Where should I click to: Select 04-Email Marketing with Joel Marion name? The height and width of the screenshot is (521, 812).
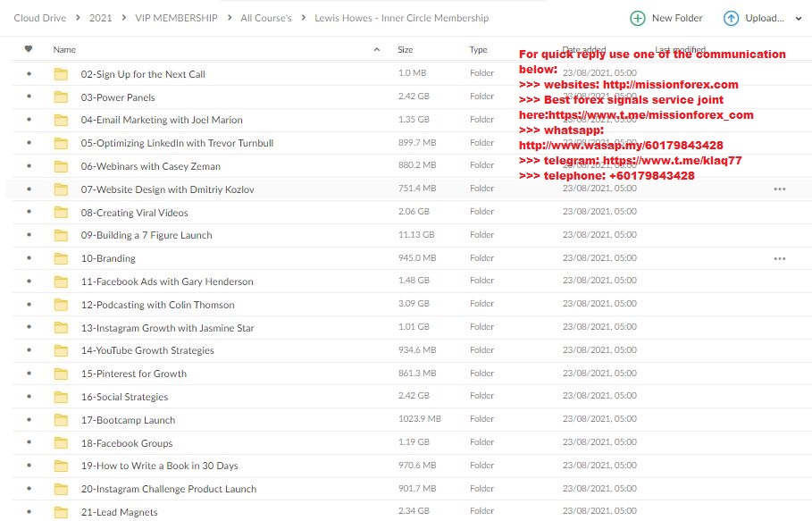tap(162, 120)
